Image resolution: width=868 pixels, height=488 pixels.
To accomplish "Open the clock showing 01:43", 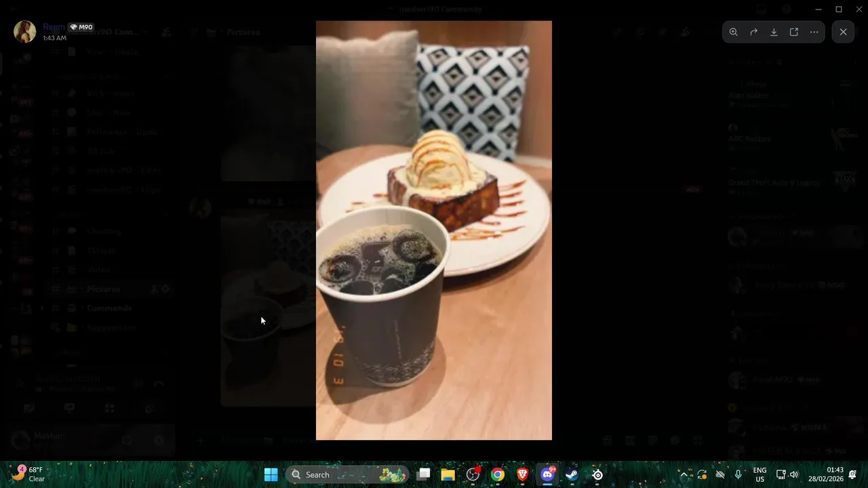I will pyautogui.click(x=825, y=474).
